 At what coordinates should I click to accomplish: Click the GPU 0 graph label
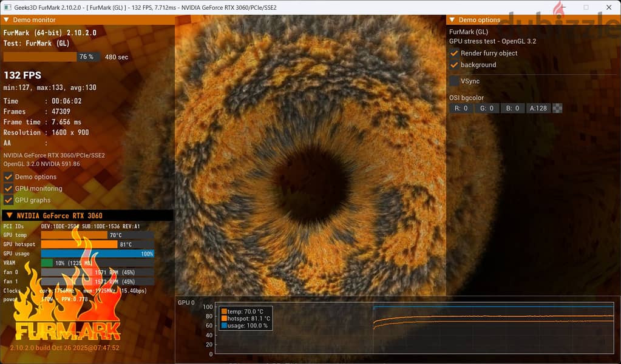point(186,302)
